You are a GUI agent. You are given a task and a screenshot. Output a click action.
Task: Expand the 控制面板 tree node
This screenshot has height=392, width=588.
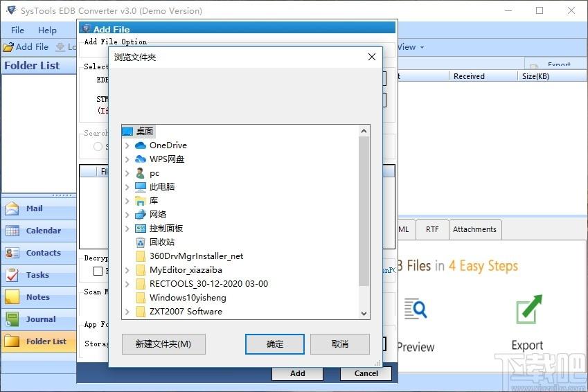[127, 229]
